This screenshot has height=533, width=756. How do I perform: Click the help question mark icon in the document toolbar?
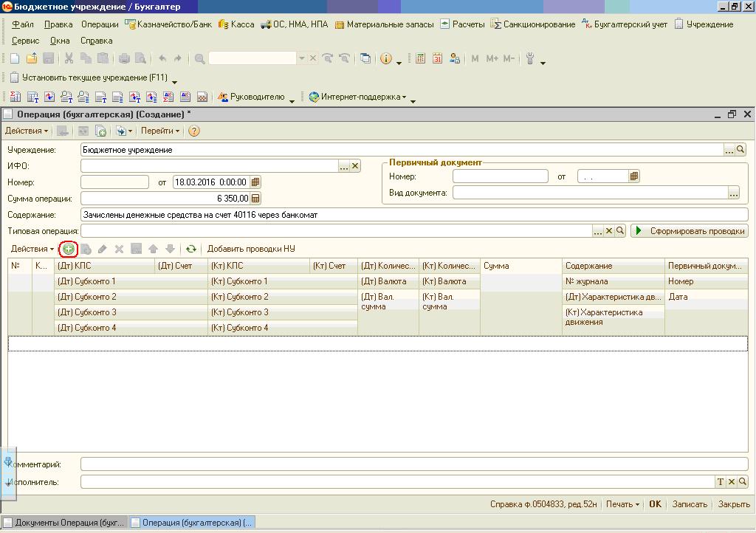(x=194, y=131)
